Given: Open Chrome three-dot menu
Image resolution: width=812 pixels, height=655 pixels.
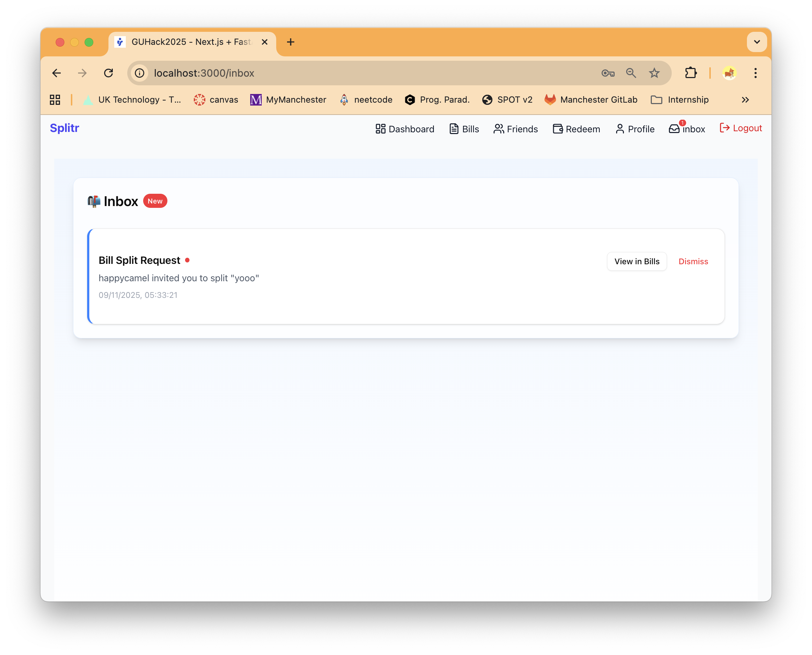Looking at the screenshot, I should point(755,73).
